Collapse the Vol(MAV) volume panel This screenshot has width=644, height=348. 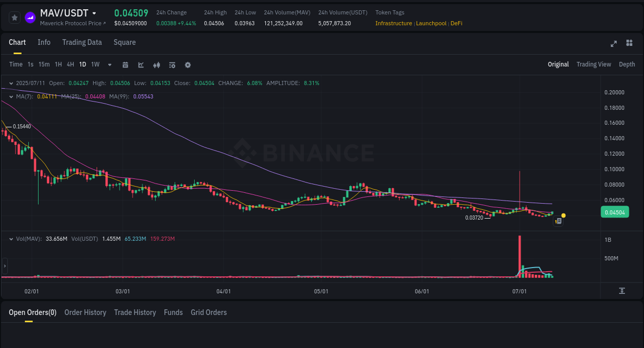pyautogui.click(x=11, y=239)
